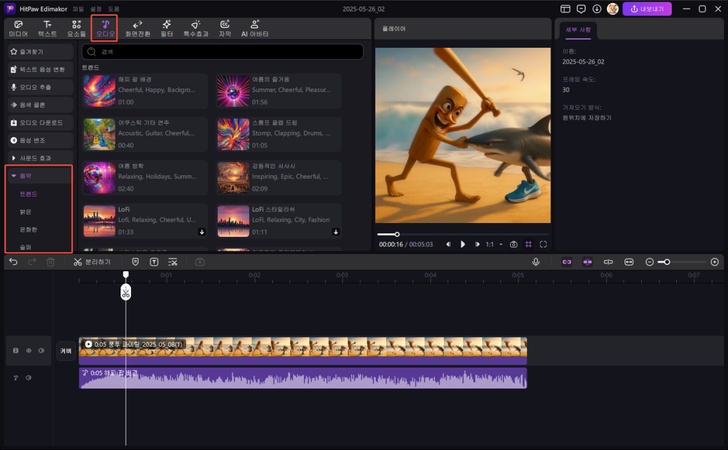The image size is (728, 450).
Task: Click the redo arrow in timeline toolbar
Action: [x=32, y=262]
